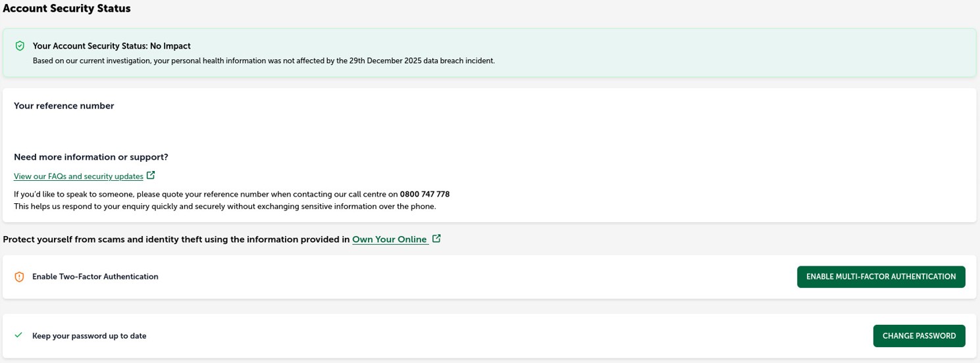980x363 pixels.
Task: Click the 'No Impact' status title text
Action: click(x=111, y=46)
